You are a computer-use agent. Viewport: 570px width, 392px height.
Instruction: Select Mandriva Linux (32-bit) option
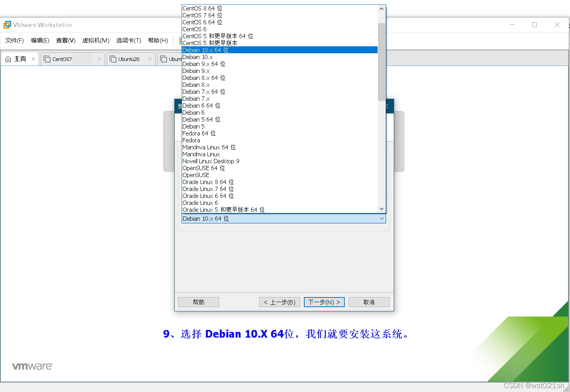coord(280,154)
